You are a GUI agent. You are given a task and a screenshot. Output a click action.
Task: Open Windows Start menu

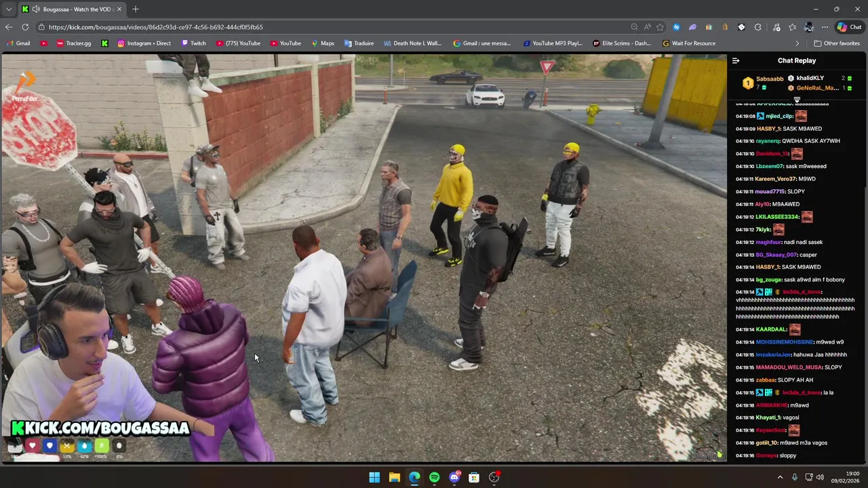point(374,477)
